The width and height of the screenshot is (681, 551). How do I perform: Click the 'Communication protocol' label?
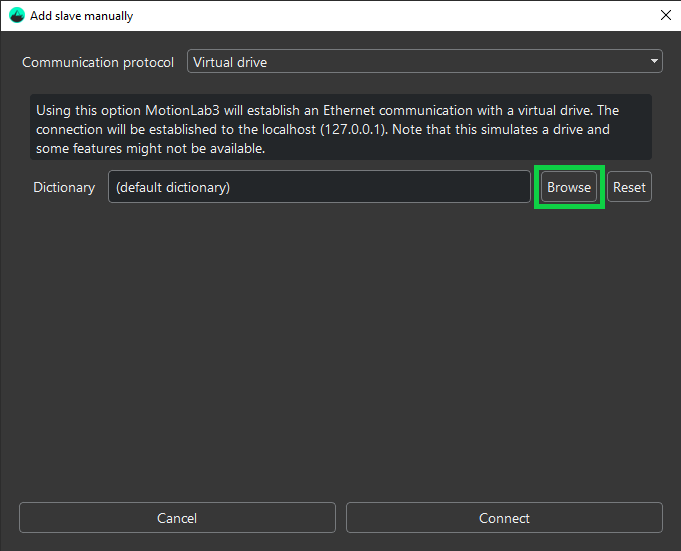coord(98,62)
